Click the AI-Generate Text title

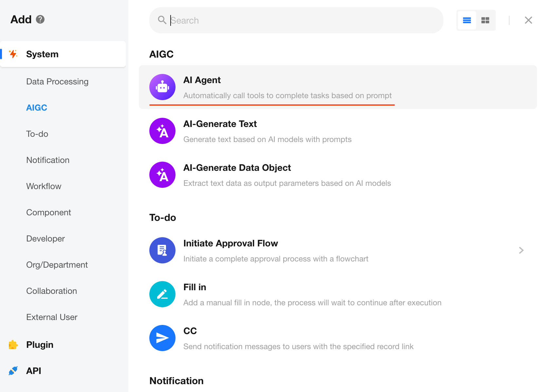[x=220, y=124]
